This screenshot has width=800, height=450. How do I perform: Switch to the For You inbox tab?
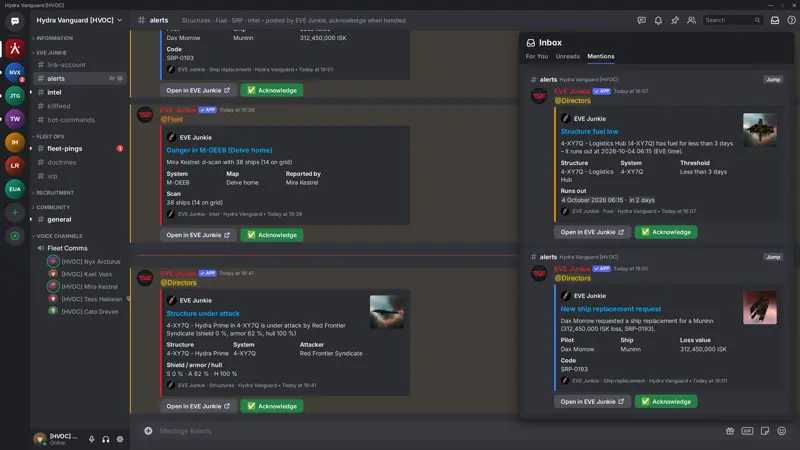(537, 56)
